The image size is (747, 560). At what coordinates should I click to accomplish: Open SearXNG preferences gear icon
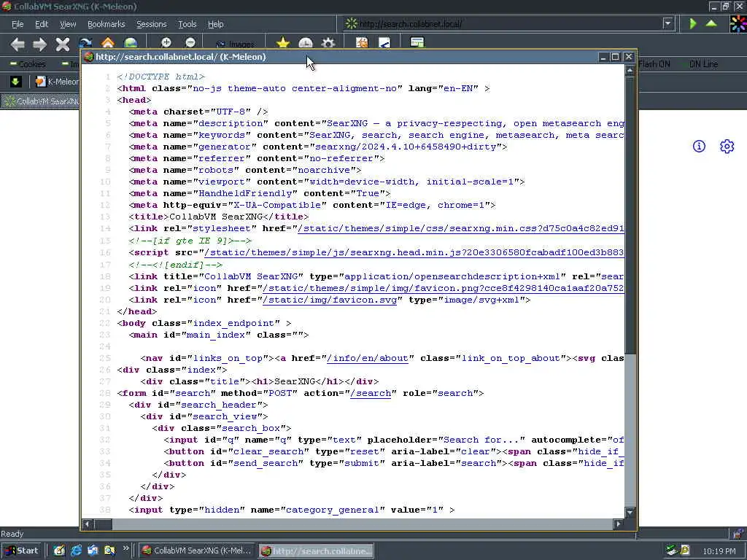click(727, 146)
